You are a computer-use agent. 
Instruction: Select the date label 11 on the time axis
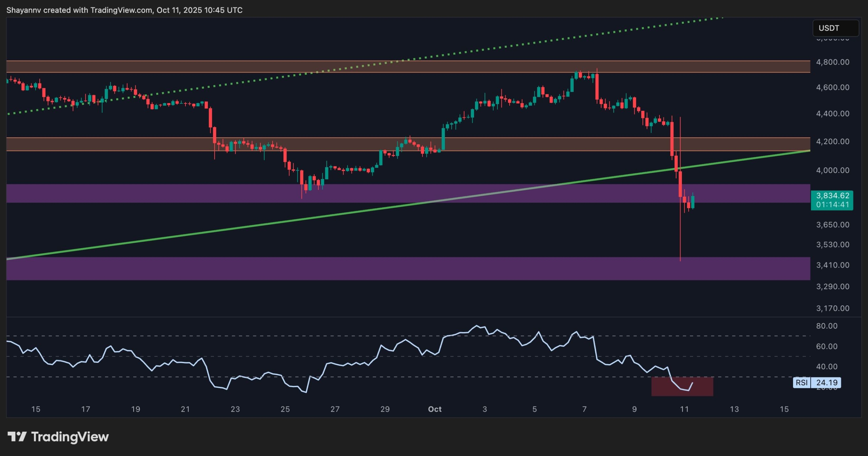tap(684, 409)
